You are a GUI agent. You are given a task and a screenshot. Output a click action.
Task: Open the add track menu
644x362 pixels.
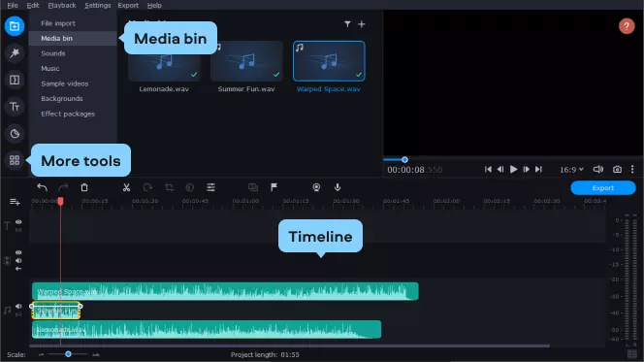pyautogui.click(x=15, y=202)
